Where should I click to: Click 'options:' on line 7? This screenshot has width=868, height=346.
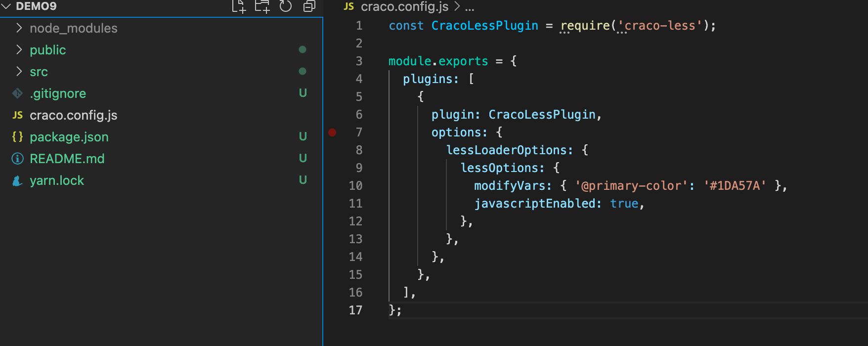click(459, 132)
